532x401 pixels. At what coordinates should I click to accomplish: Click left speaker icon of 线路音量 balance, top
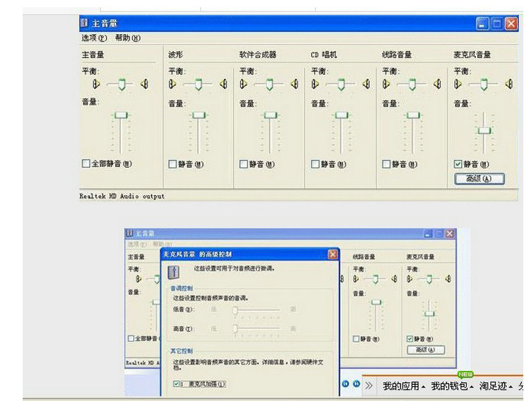(x=386, y=84)
